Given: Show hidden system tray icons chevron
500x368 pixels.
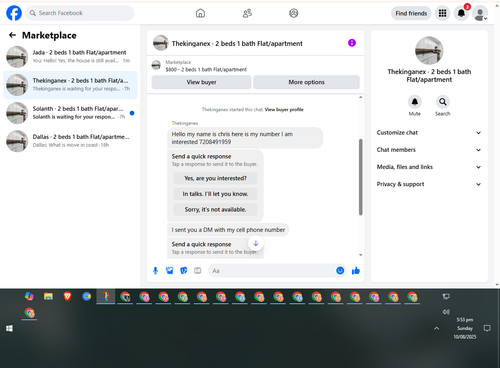Looking at the screenshot, I should point(437,329).
